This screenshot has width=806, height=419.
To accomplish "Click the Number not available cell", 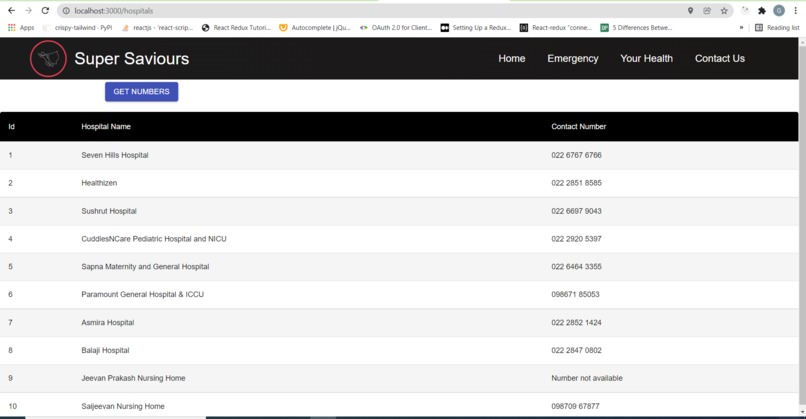I will (587, 378).
